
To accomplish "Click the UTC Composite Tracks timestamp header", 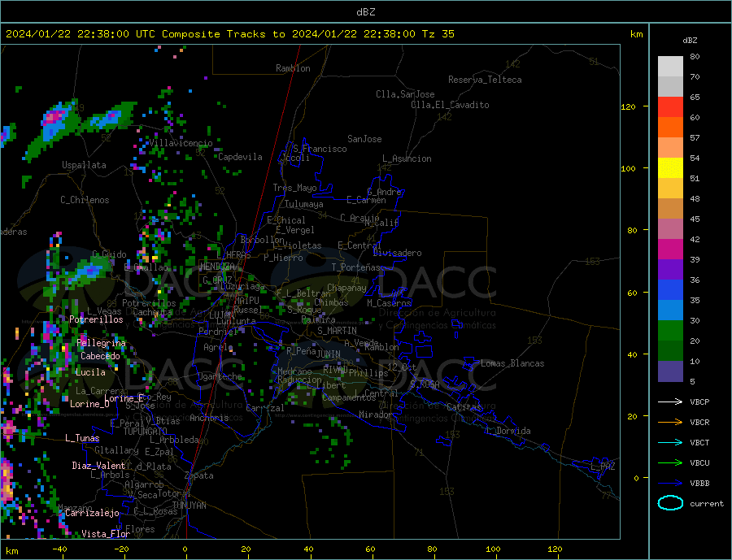I will (x=229, y=34).
